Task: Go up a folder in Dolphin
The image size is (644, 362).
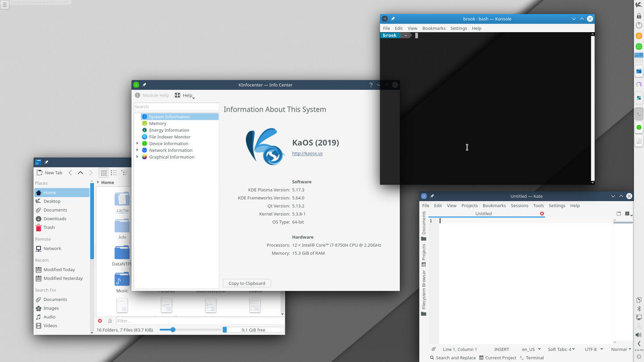Action: click(80, 173)
